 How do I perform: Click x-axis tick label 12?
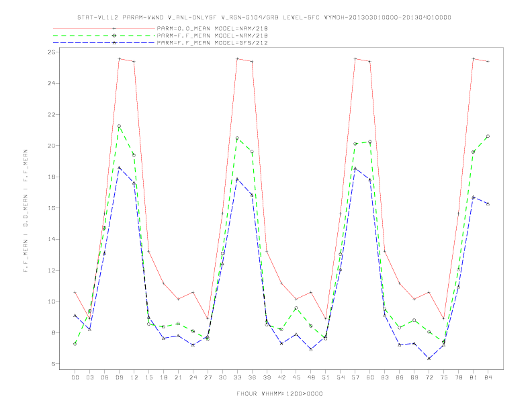pos(134,377)
